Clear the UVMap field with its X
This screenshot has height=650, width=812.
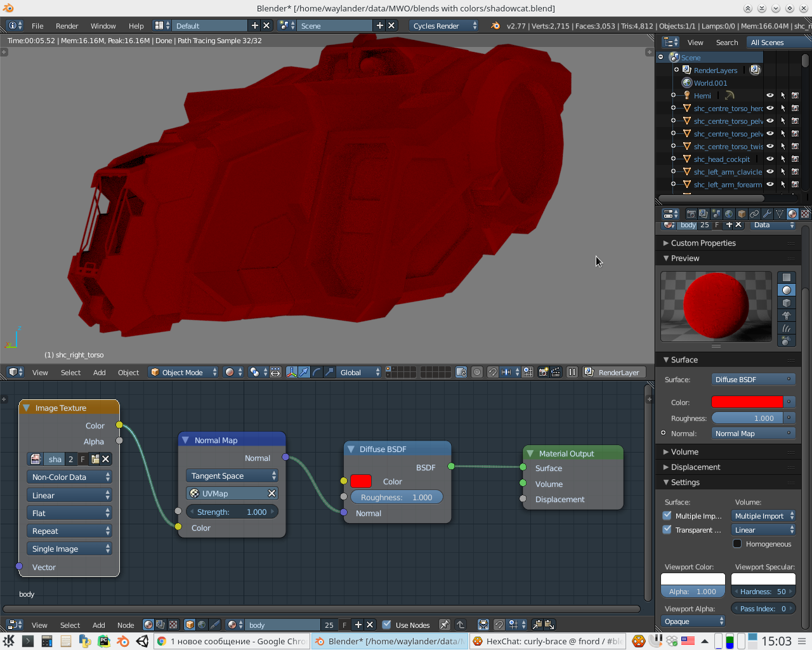coord(272,493)
